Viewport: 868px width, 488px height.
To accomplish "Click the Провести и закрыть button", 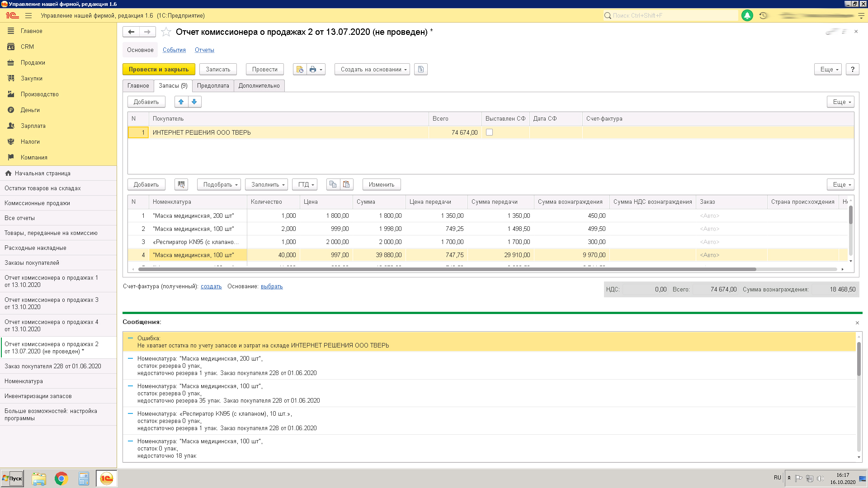I will (159, 69).
